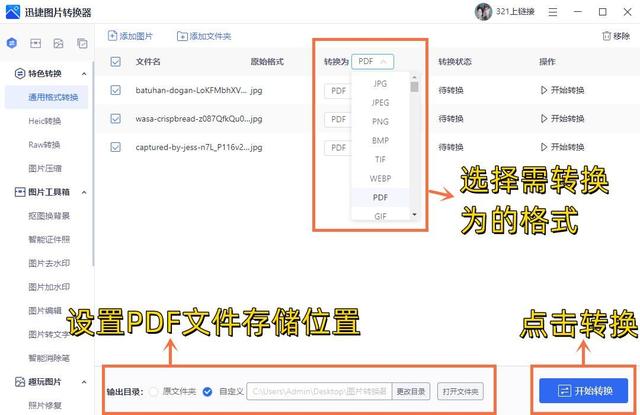Select the picture sidebar tab icon
Screen dimensions: 640x415
(x=58, y=43)
